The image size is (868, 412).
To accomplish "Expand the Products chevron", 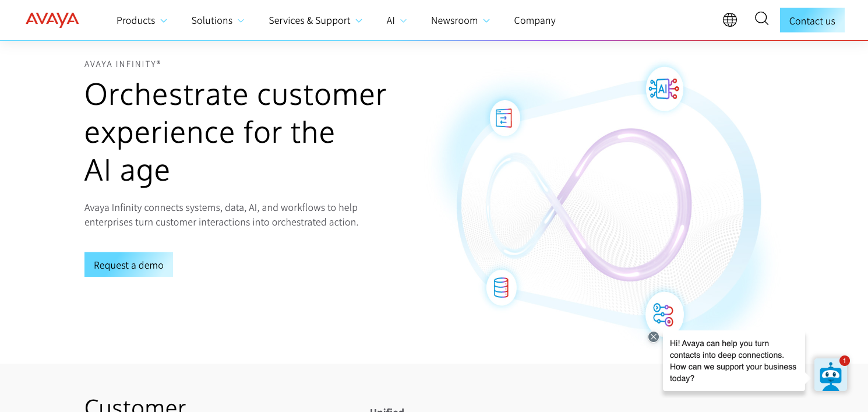I will [164, 21].
